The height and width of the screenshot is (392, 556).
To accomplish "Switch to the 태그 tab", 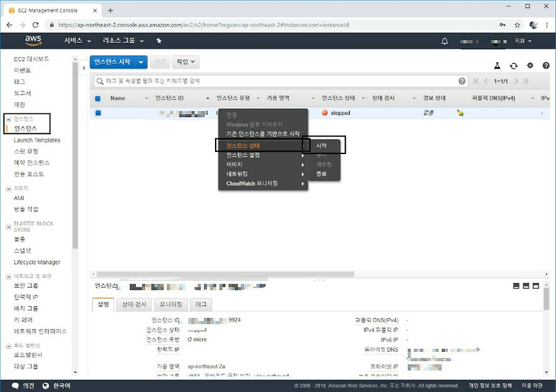I will (x=201, y=305).
